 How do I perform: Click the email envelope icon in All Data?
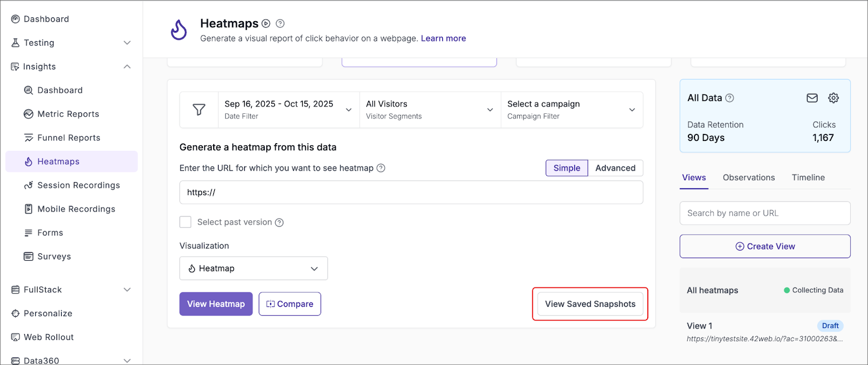point(812,98)
